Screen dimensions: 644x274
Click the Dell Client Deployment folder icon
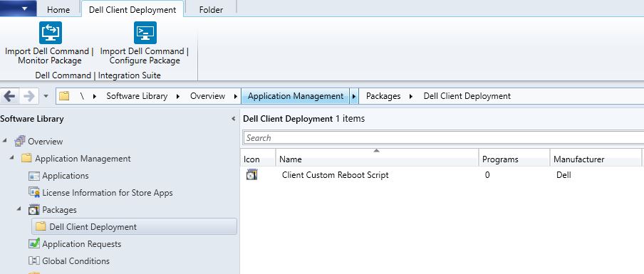pyautogui.click(x=41, y=226)
